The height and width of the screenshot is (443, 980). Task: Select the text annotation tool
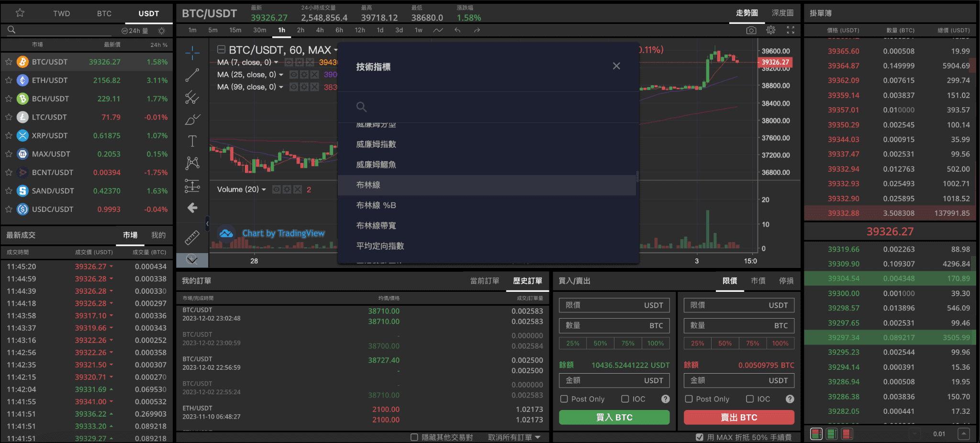click(192, 141)
